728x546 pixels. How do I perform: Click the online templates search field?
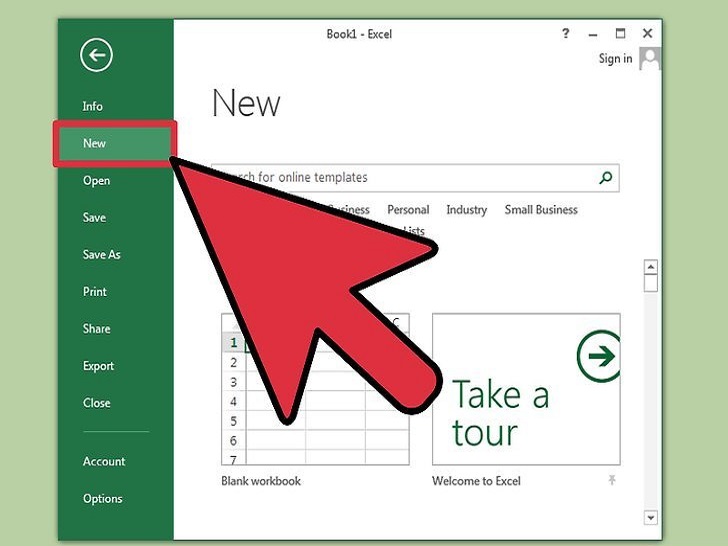(415, 177)
